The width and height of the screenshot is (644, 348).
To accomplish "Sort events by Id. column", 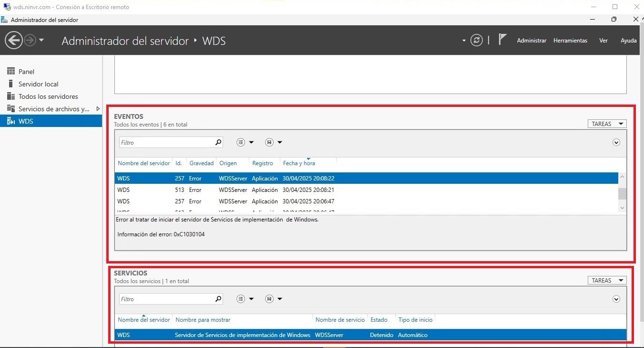I will [x=179, y=163].
